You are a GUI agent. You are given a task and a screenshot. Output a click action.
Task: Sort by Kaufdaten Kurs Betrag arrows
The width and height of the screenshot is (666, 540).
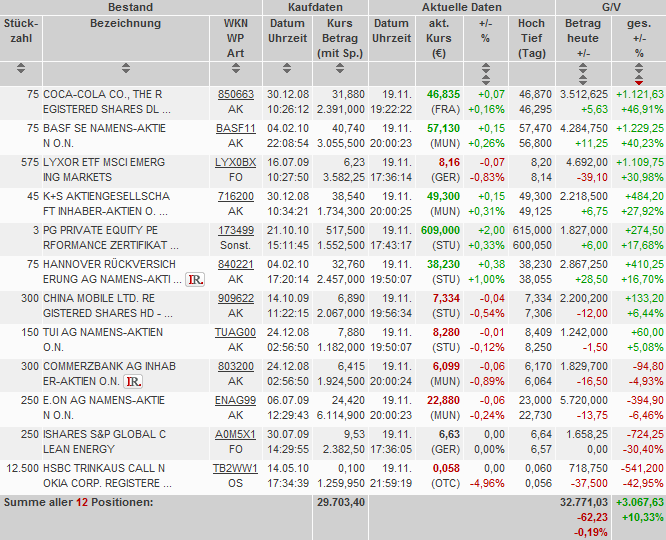tap(340, 68)
